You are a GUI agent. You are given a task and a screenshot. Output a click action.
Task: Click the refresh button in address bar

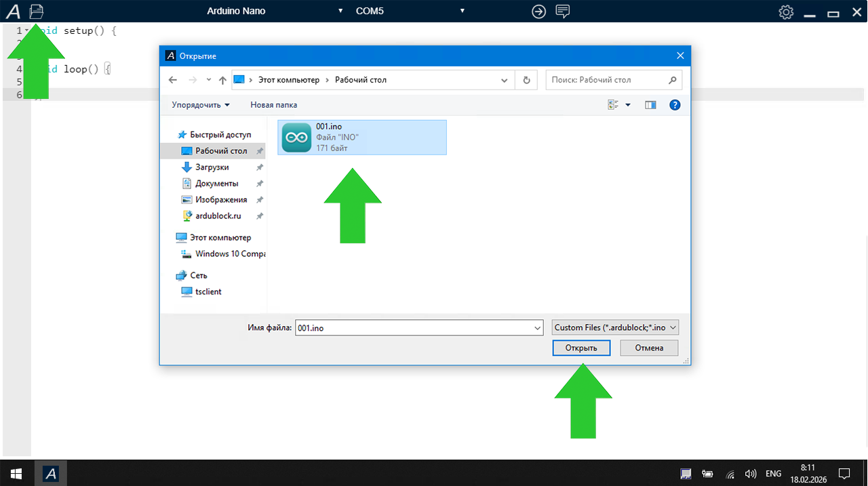pos(526,80)
